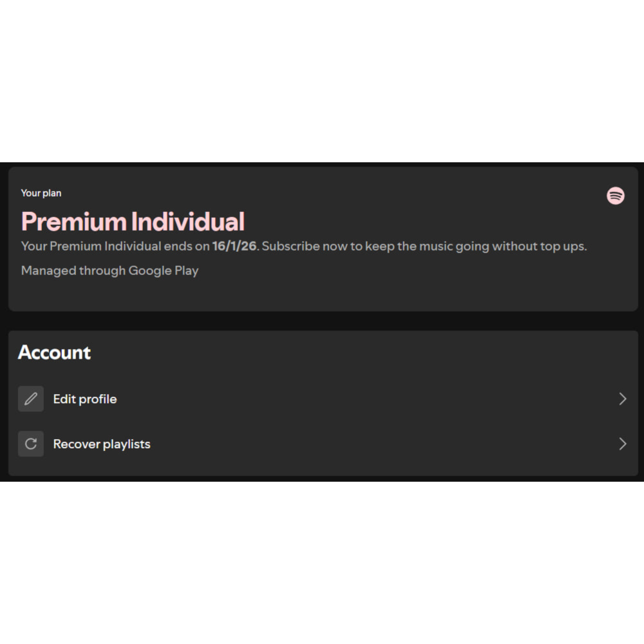Select the Recover playlists text label

[x=102, y=444]
